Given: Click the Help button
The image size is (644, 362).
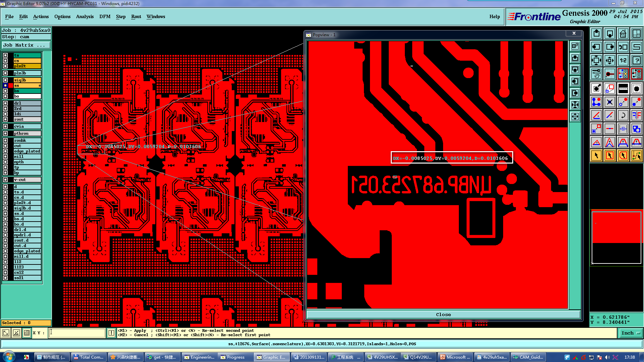Looking at the screenshot, I should [494, 16].
